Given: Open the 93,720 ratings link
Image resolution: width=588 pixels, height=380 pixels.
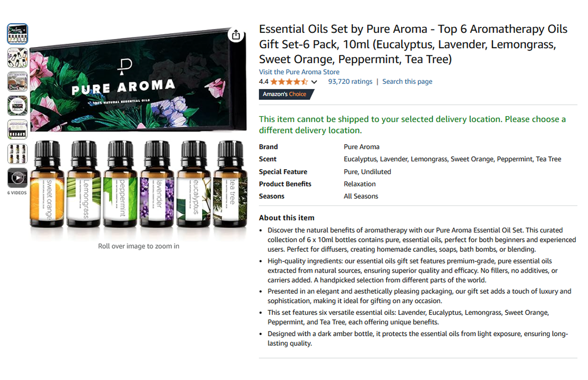Looking at the screenshot, I should pos(350,82).
